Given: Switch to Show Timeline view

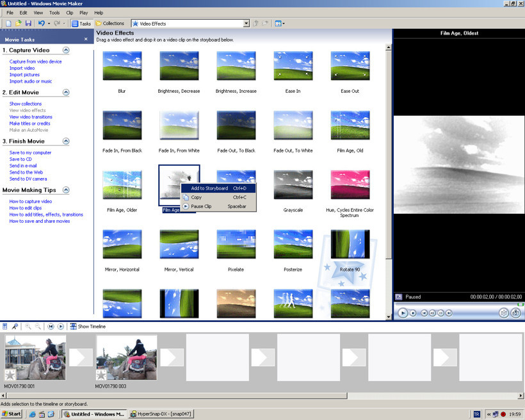Looking at the screenshot, I should (88, 327).
